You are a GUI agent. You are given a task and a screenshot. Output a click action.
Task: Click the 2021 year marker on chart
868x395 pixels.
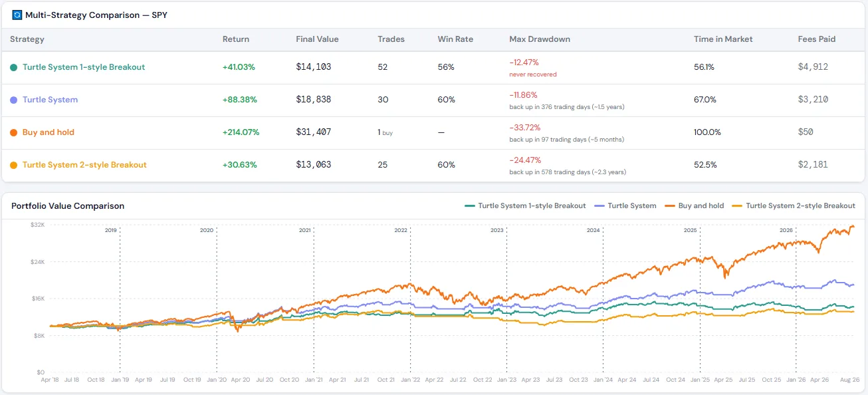point(304,230)
